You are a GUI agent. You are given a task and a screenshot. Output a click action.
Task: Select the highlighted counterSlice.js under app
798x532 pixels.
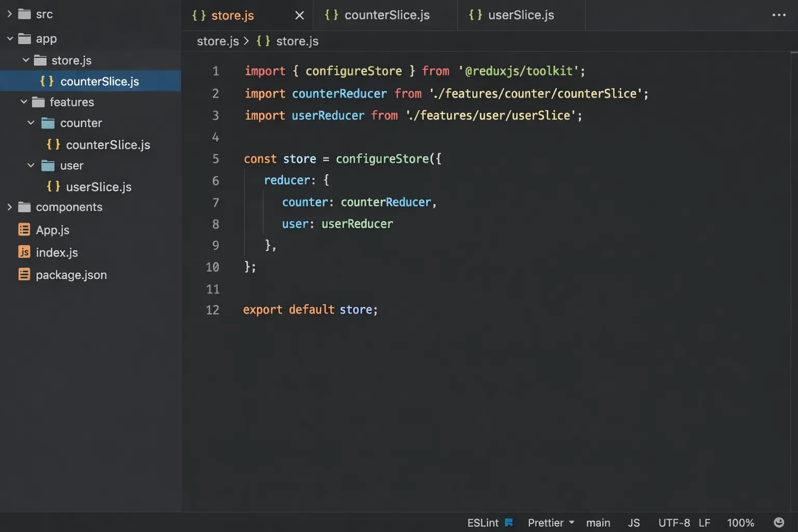[x=99, y=82]
